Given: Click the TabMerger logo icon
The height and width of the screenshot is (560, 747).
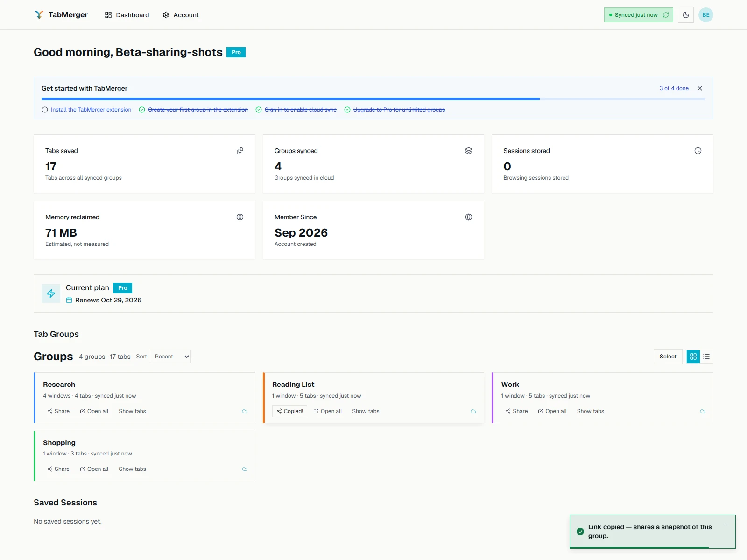Looking at the screenshot, I should tap(39, 15).
